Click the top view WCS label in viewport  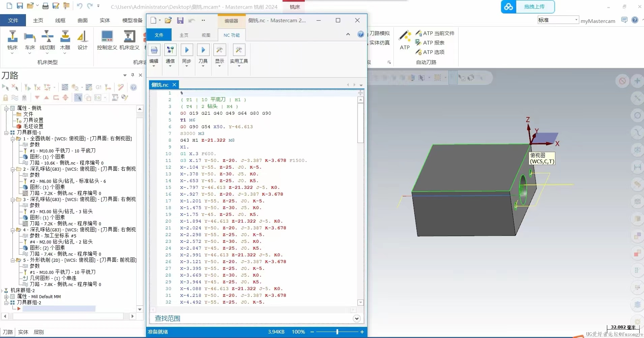click(x=542, y=158)
